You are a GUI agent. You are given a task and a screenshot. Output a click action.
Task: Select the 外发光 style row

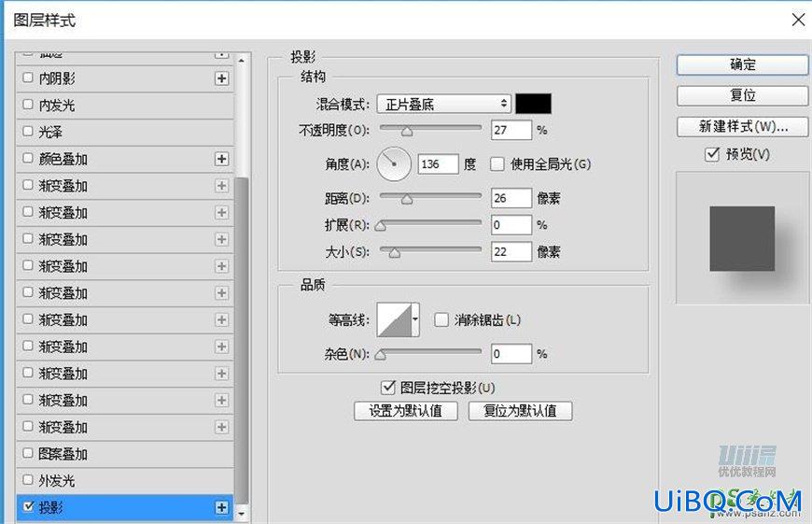(x=125, y=481)
